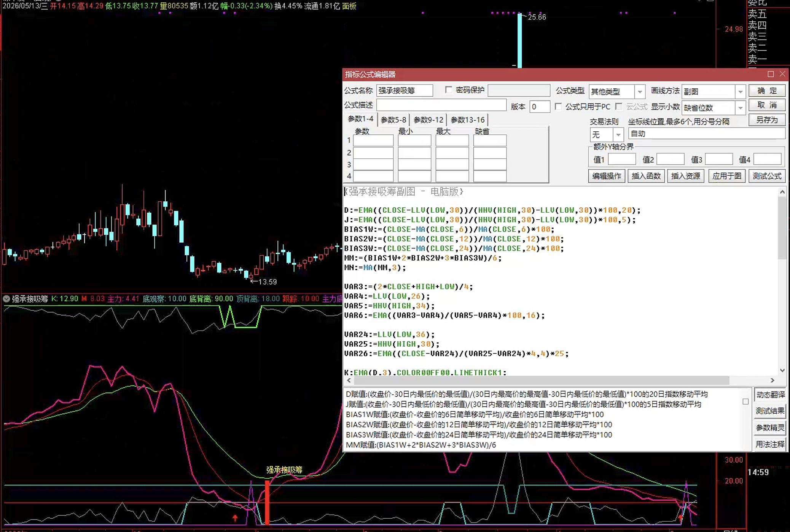Click the 强承接吸筹 indicator settings icon
This screenshot has width=790, height=532.
coord(6,299)
